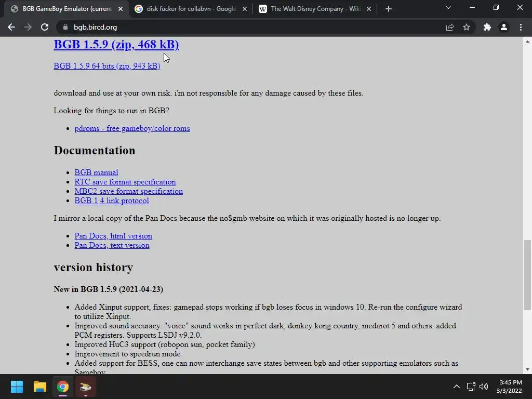532x399 pixels.
Task: Open the clock showing 3:45 PM
Action: (509, 387)
